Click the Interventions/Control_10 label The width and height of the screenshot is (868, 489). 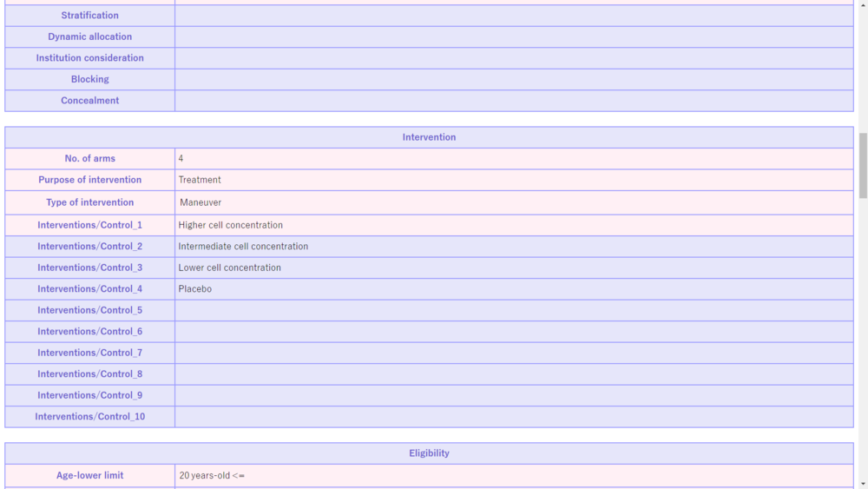(x=90, y=417)
